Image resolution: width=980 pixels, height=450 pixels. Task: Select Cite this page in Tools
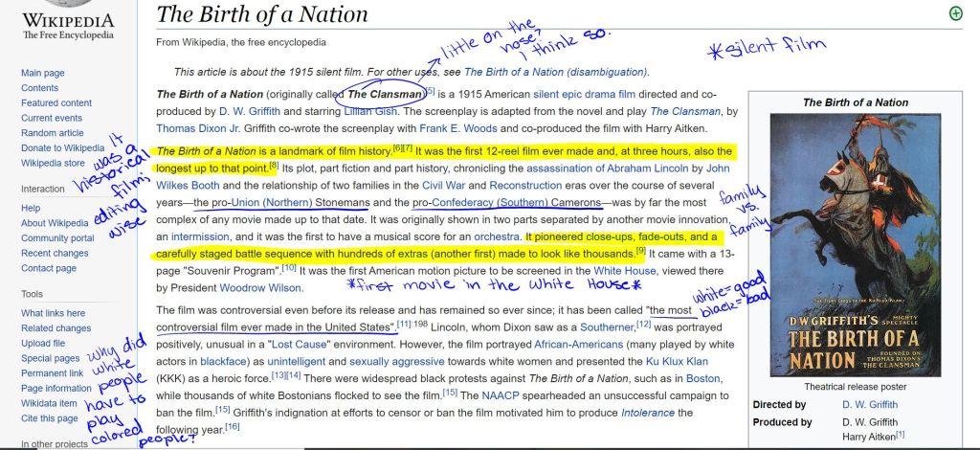click(50, 418)
